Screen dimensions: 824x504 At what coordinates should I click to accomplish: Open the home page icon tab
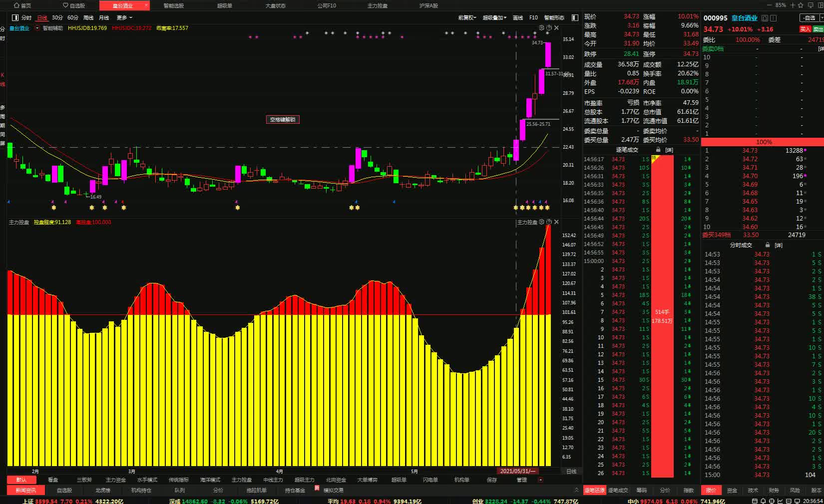click(22, 5)
